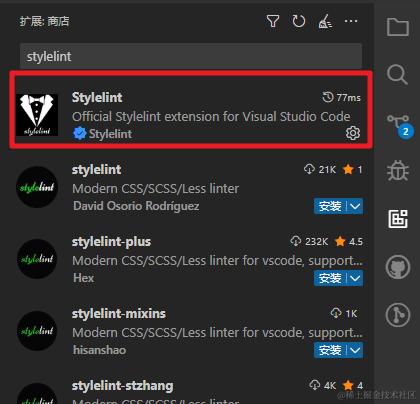
Task: Open Explorer folder icon in activity bar
Action: pos(398,27)
